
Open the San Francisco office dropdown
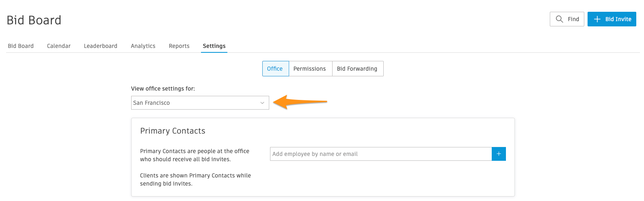[x=200, y=103]
